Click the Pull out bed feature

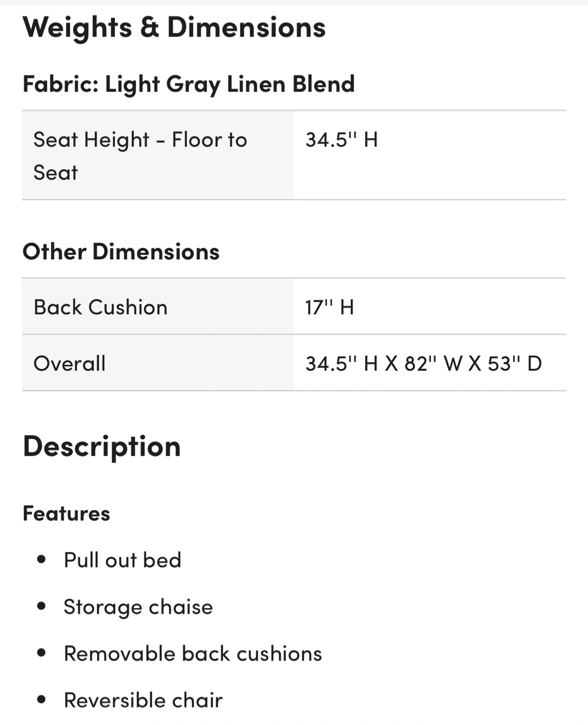coord(122,560)
